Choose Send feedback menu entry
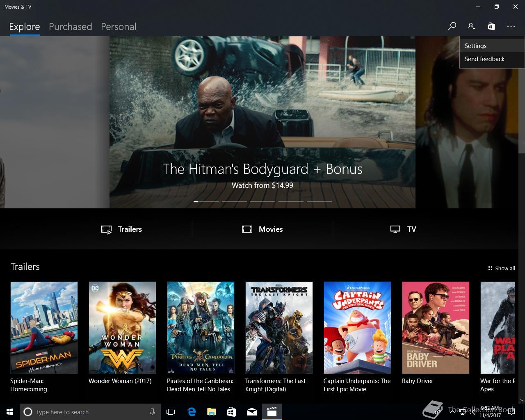The image size is (525, 420). click(x=492, y=59)
